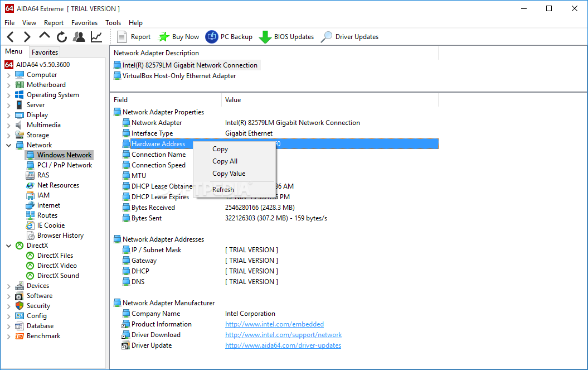Open the View menu
This screenshot has width=588, height=370.
coord(29,23)
